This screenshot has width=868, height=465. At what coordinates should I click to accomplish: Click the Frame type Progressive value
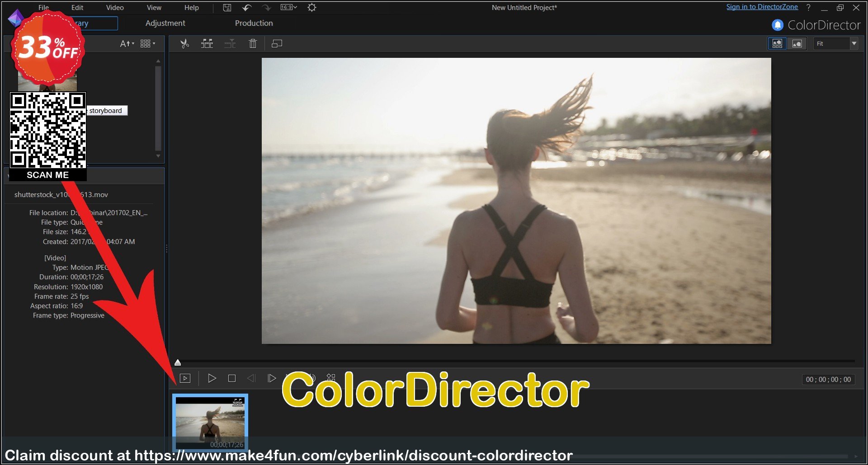coord(87,315)
